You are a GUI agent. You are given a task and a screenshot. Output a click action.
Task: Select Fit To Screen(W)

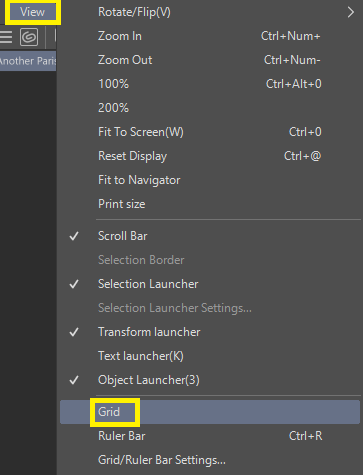click(x=210, y=132)
